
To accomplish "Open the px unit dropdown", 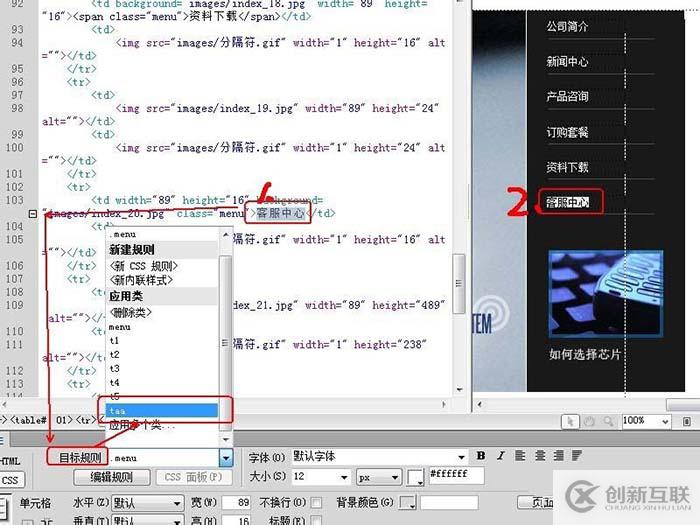I will point(379,477).
